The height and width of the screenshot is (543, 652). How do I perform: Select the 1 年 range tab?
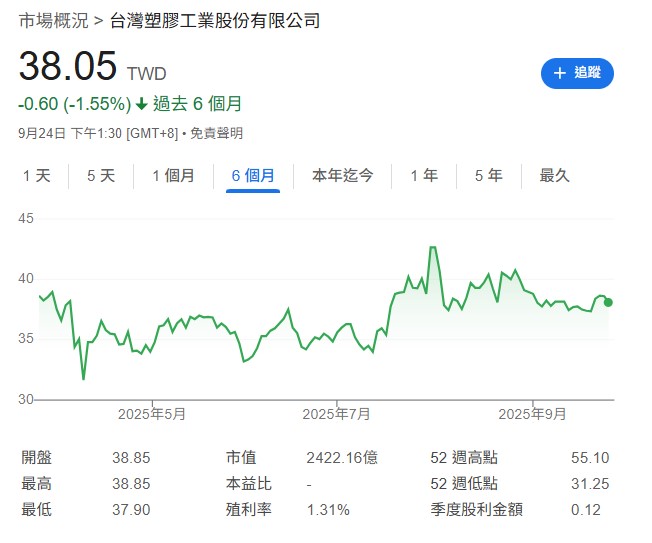coord(424,175)
